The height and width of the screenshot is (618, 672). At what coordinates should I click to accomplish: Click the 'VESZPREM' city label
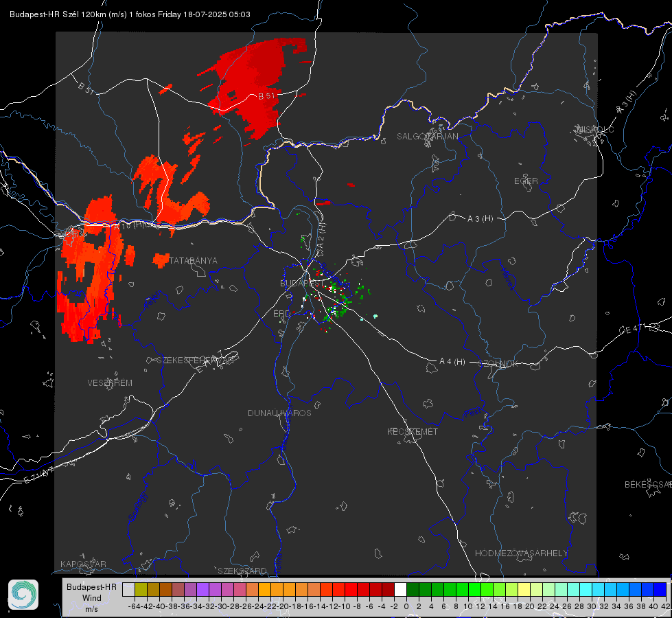(x=110, y=383)
